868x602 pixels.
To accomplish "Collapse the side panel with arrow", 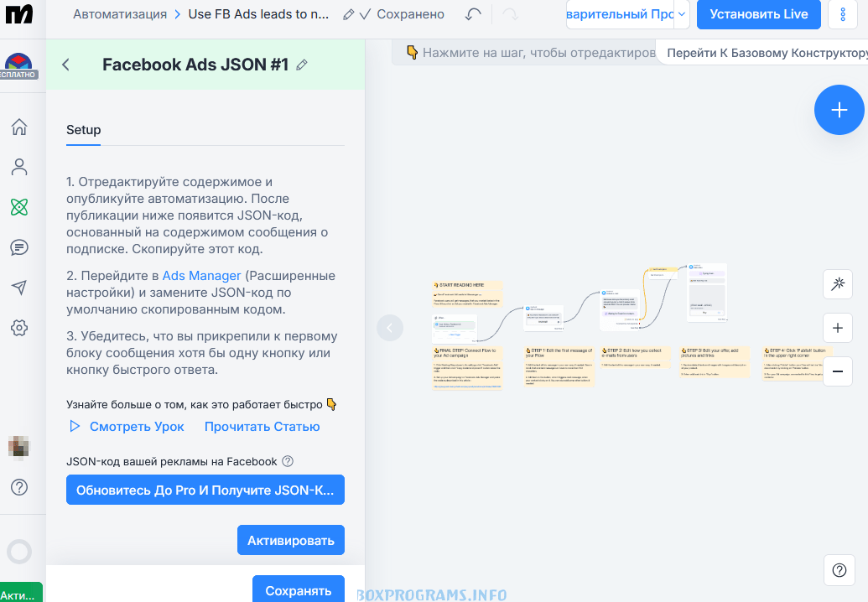I will pyautogui.click(x=390, y=328).
